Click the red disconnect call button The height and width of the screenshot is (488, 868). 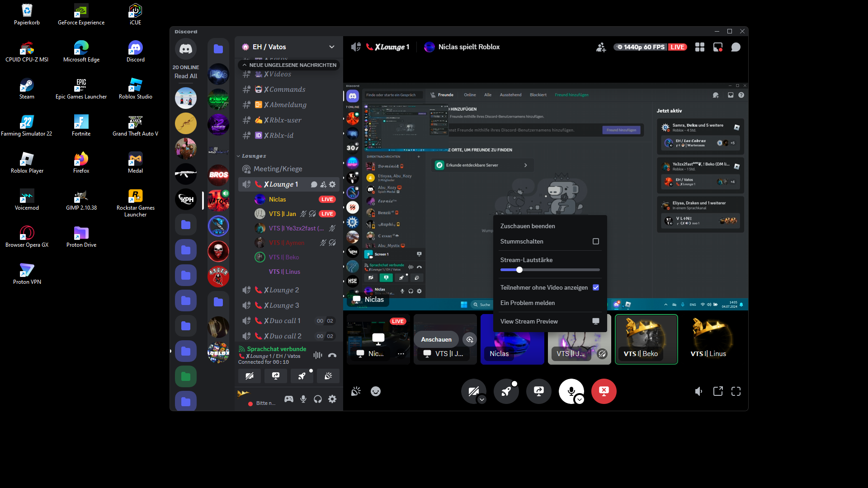point(604,391)
